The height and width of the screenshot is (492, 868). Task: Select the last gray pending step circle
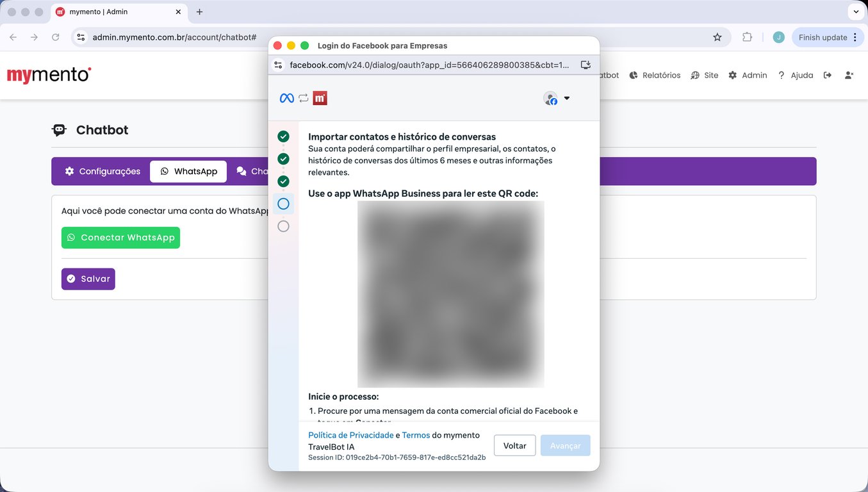point(283,226)
